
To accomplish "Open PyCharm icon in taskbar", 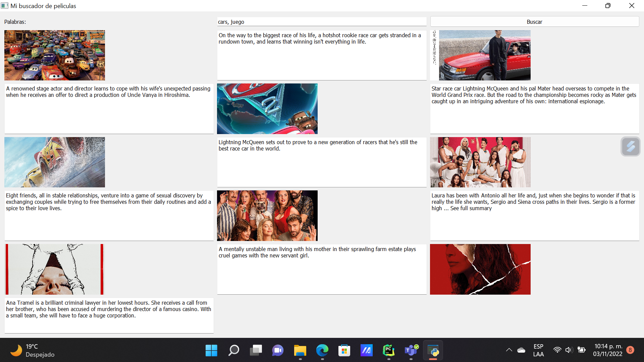I will pos(388,351).
